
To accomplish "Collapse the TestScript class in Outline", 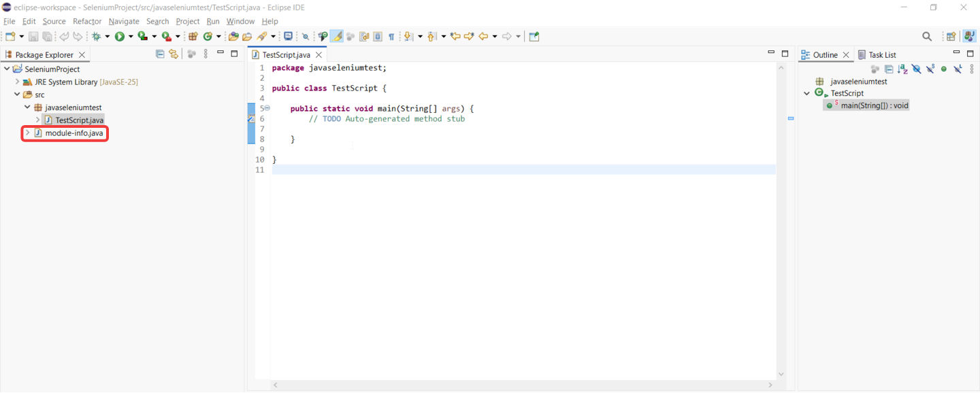I will pos(807,93).
